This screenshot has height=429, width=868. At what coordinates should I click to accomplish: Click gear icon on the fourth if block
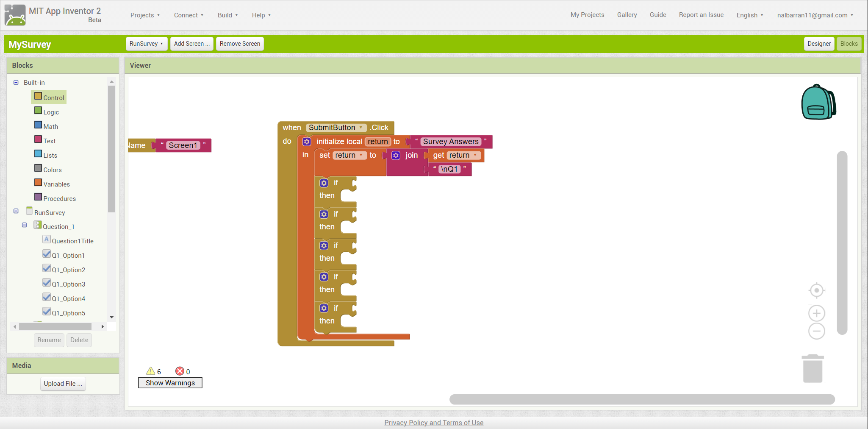(x=324, y=277)
